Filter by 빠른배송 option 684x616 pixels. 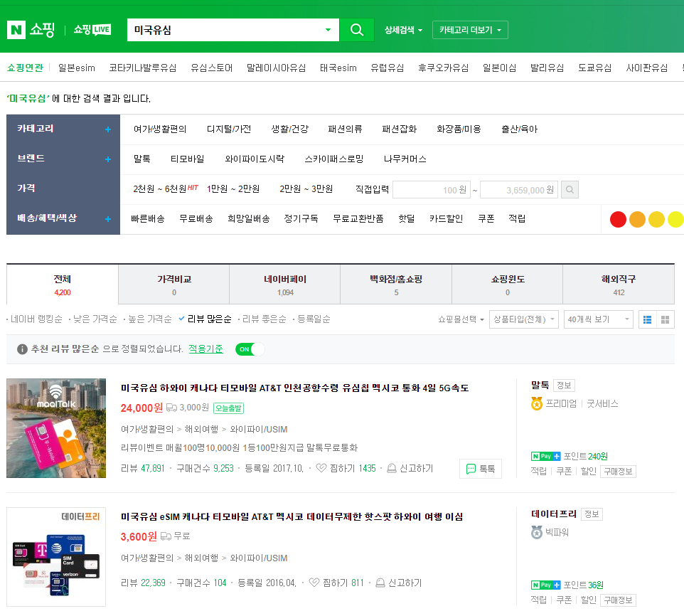pos(148,218)
